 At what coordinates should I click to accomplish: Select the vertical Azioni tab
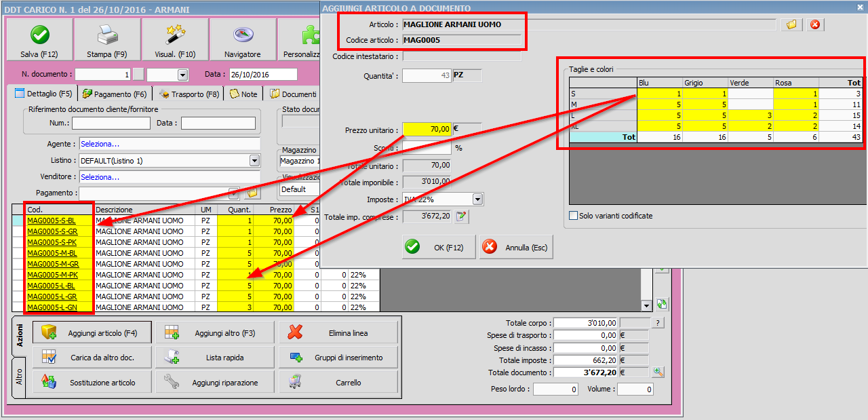coord(20,335)
